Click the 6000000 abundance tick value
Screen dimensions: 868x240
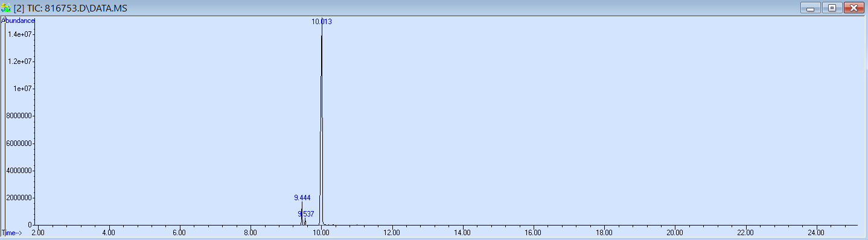point(19,144)
